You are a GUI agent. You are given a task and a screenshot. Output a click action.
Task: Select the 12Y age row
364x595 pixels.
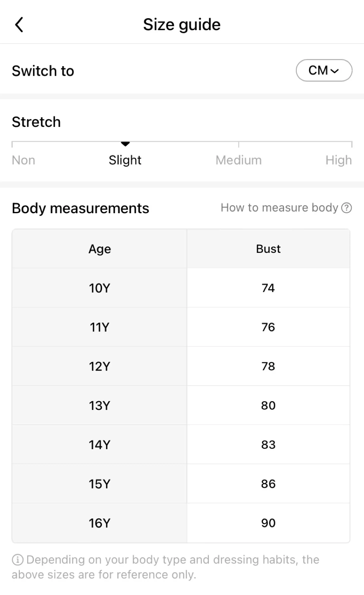pos(99,367)
